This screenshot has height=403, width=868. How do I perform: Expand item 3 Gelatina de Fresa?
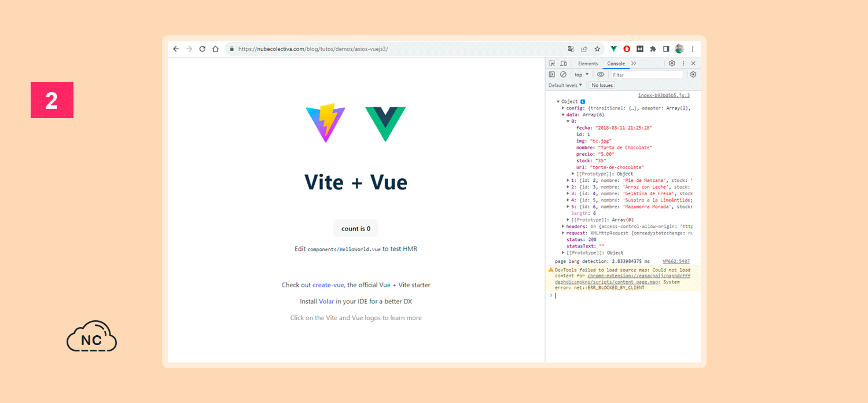[x=568, y=193]
